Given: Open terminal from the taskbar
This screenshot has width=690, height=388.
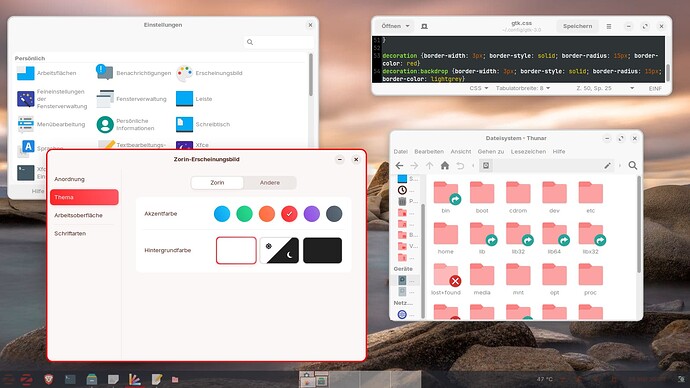Looking at the screenshot, I should [x=70, y=379].
